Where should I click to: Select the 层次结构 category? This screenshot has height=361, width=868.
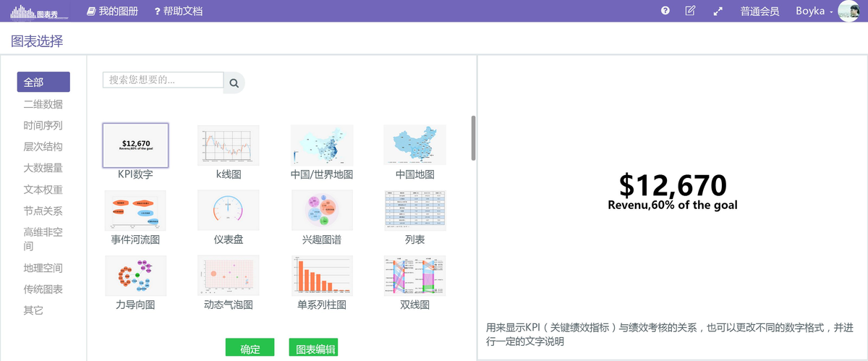coord(43,146)
